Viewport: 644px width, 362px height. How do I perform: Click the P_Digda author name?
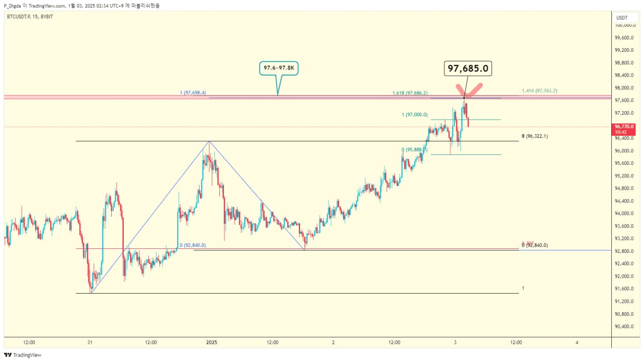point(13,6)
